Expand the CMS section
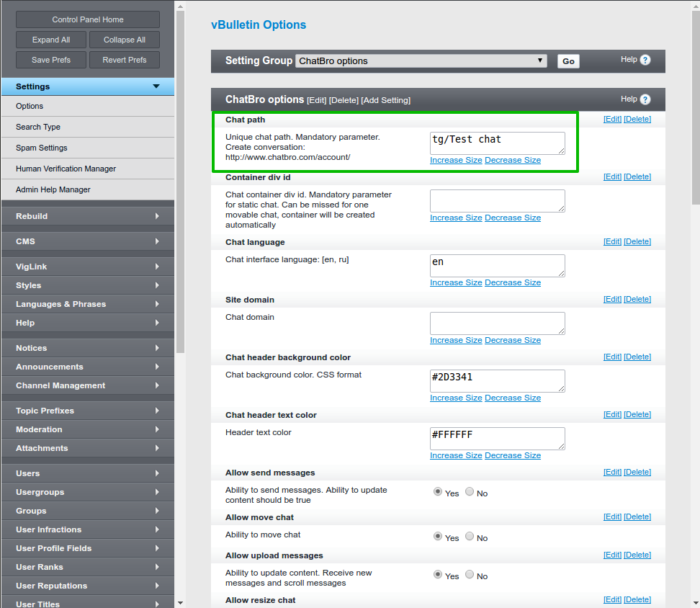The width and height of the screenshot is (700, 608). [x=88, y=241]
